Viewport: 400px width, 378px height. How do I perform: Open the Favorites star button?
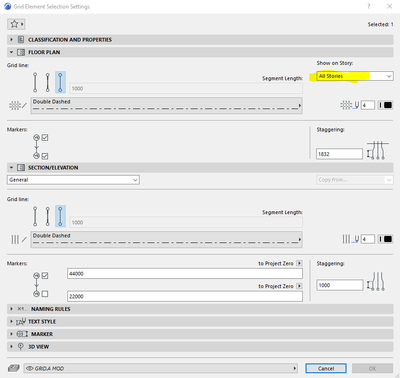pyautogui.click(x=16, y=24)
